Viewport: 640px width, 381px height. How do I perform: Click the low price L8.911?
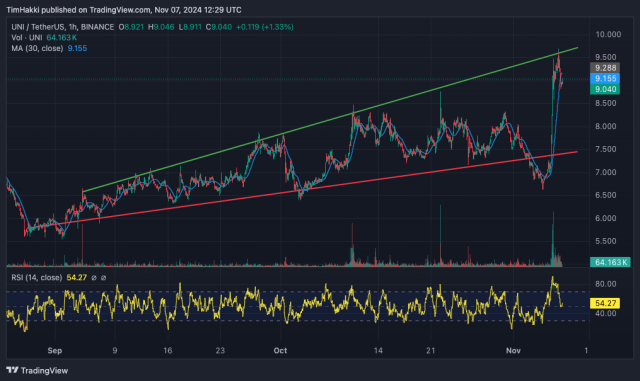click(x=190, y=27)
